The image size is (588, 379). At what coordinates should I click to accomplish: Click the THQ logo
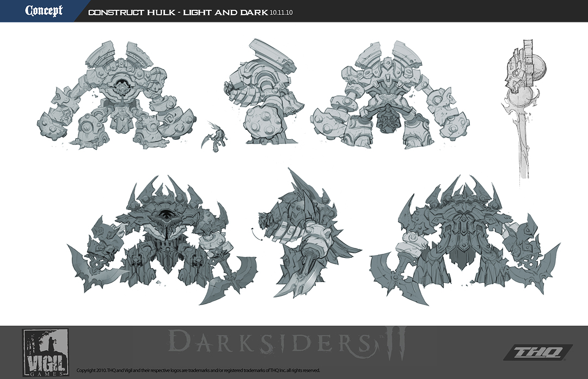point(538,353)
